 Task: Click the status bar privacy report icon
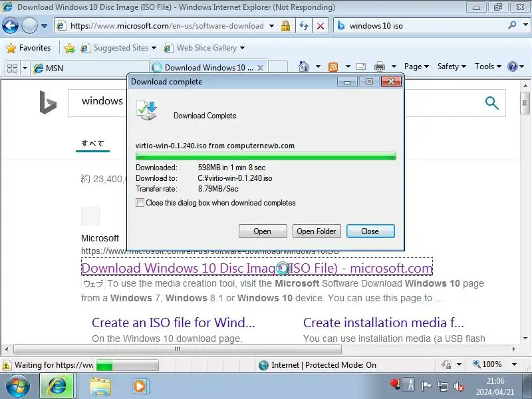coord(446,364)
